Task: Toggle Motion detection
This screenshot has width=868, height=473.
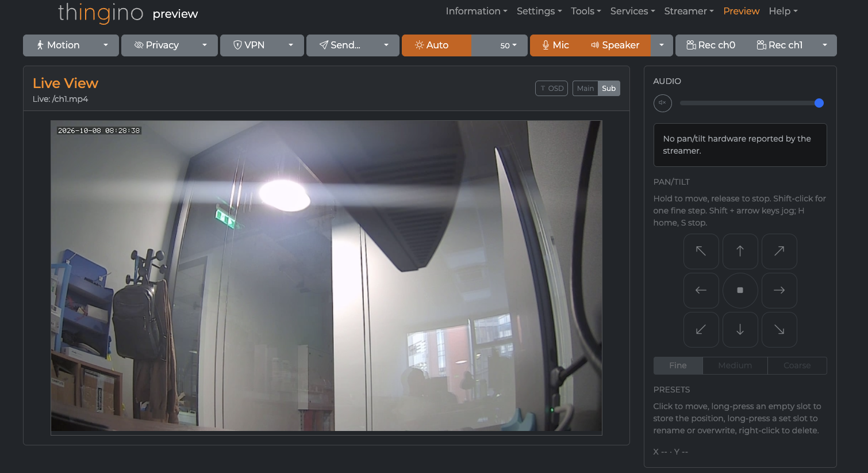Action: coord(58,45)
